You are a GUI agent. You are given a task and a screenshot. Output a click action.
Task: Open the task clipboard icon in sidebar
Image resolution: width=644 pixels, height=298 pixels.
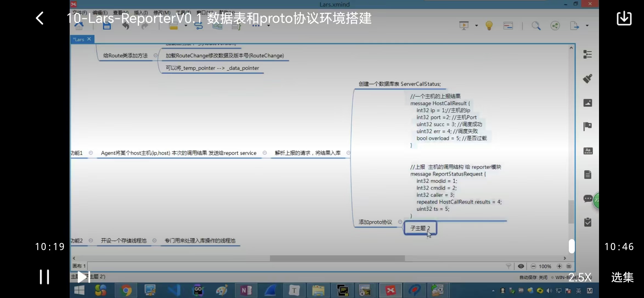[x=587, y=222]
